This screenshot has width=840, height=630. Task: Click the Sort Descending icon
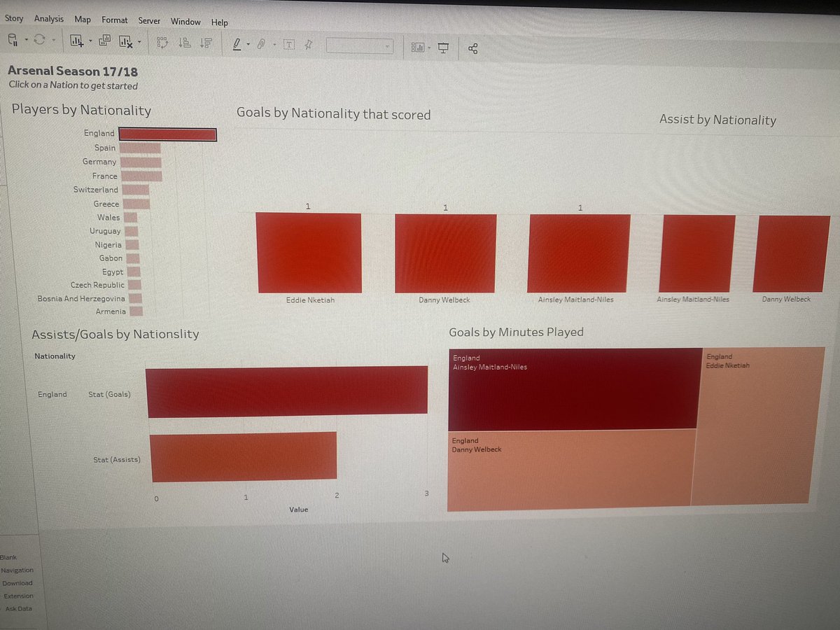point(205,43)
